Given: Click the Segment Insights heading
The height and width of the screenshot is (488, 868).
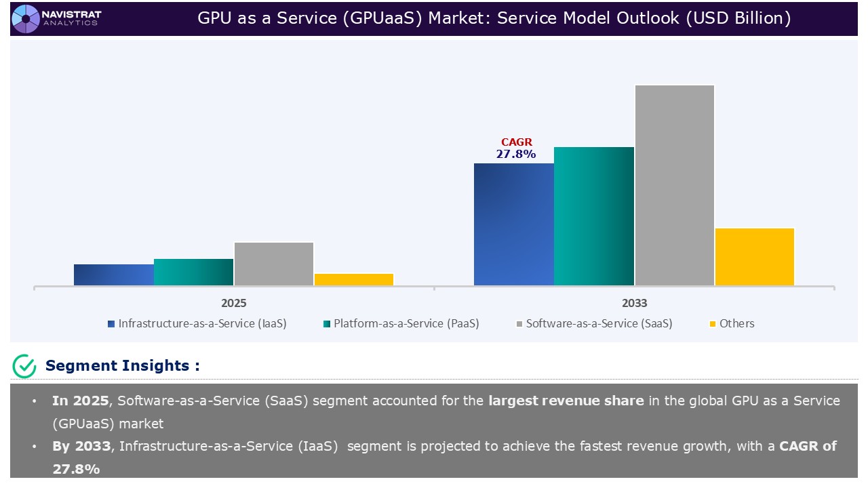Looking at the screenshot, I should 123,366.
